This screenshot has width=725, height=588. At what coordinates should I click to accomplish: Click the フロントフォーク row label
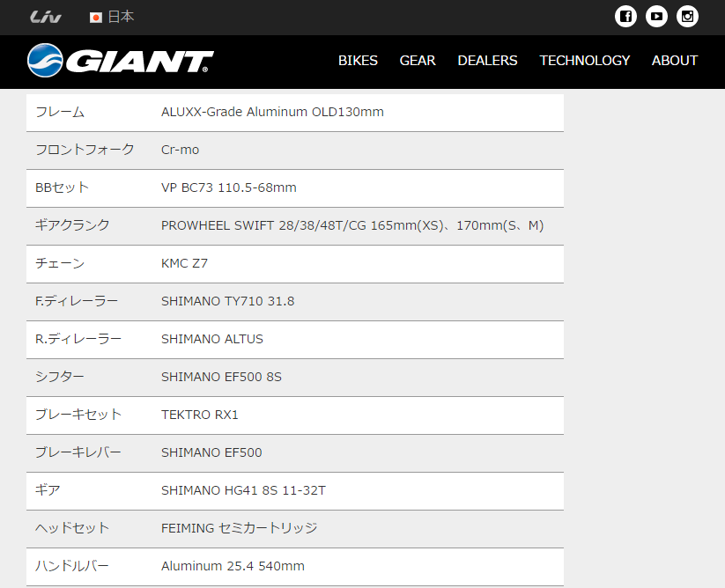(85, 150)
